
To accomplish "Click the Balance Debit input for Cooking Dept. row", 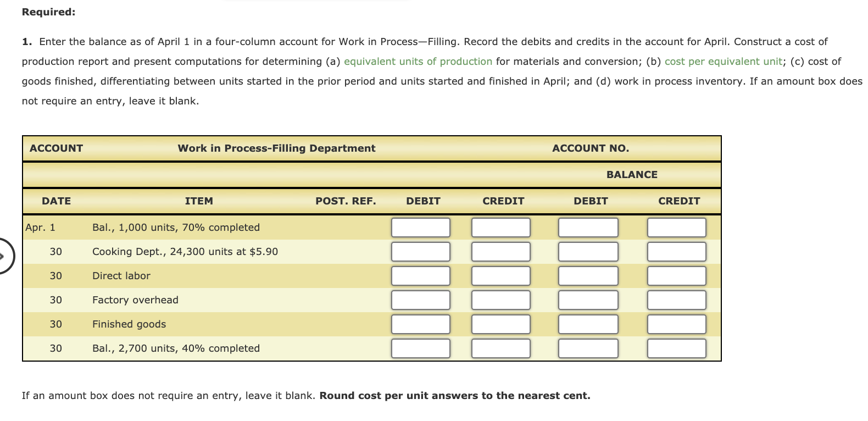I will (x=588, y=251).
